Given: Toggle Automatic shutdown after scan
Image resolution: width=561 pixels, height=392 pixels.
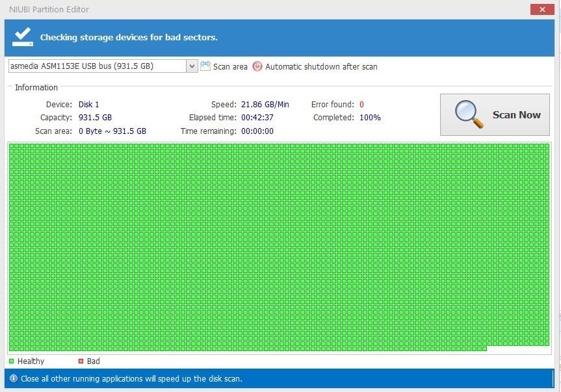Looking at the screenshot, I should [x=321, y=67].
